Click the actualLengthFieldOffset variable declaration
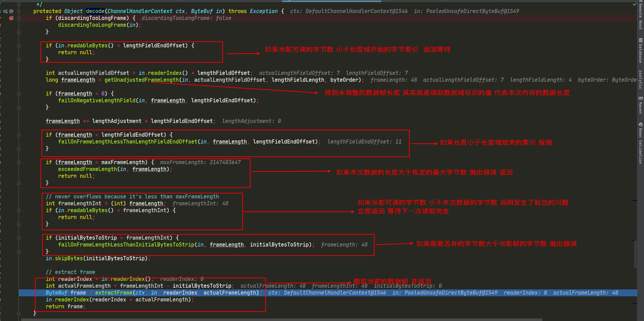Viewport: 644px width, 321px height. click(x=94, y=73)
